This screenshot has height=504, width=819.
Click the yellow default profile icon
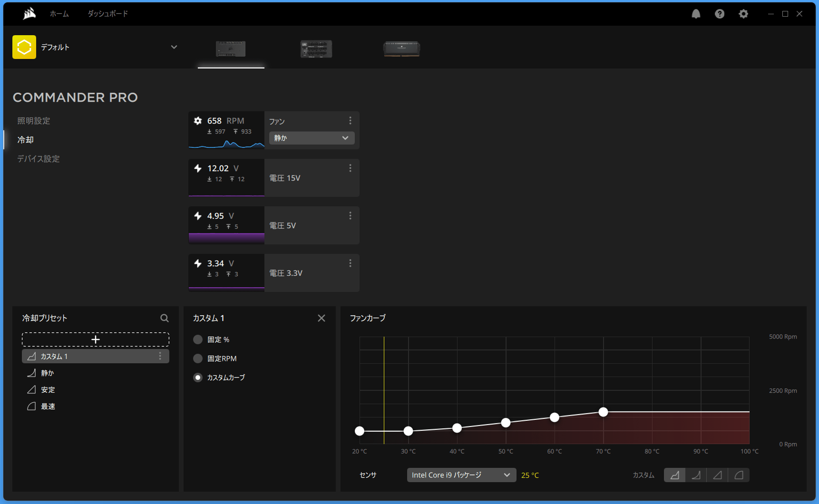(x=24, y=47)
